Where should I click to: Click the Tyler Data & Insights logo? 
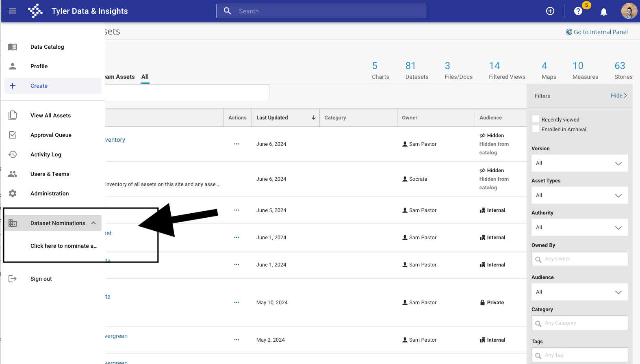(x=35, y=11)
